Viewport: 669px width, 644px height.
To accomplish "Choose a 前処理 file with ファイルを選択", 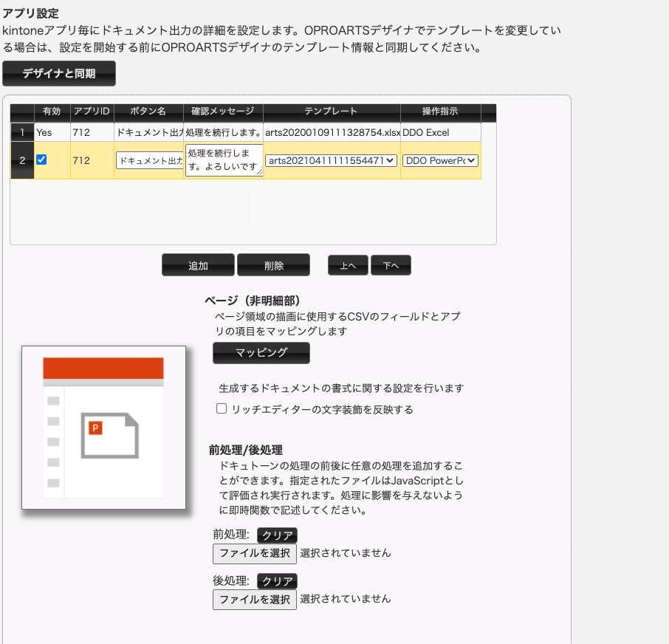I will coord(255,553).
